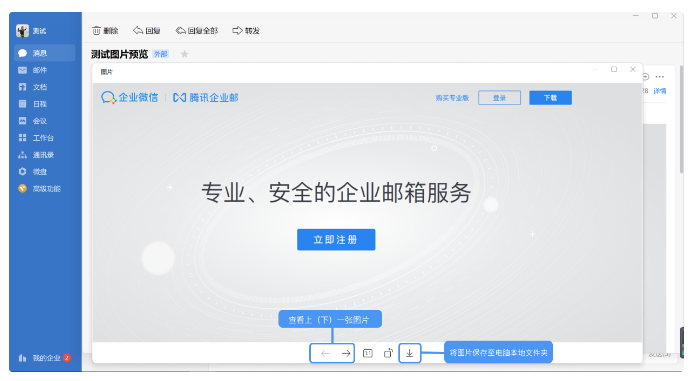The height and width of the screenshot is (381, 692).
Task: Click the main window scrollbar
Action: [682, 119]
